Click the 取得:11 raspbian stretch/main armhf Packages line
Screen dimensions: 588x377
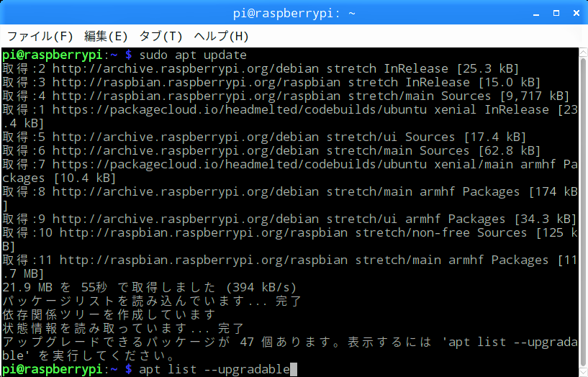tap(289, 267)
